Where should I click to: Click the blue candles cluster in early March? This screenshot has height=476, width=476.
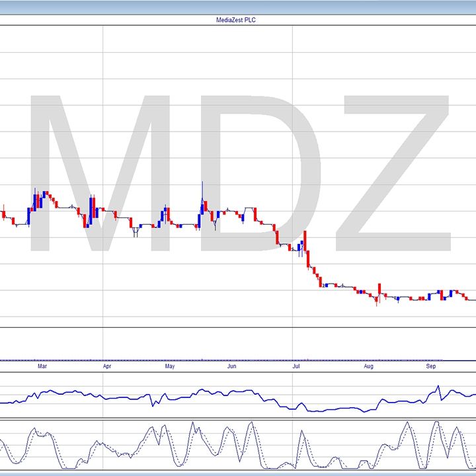36,200
